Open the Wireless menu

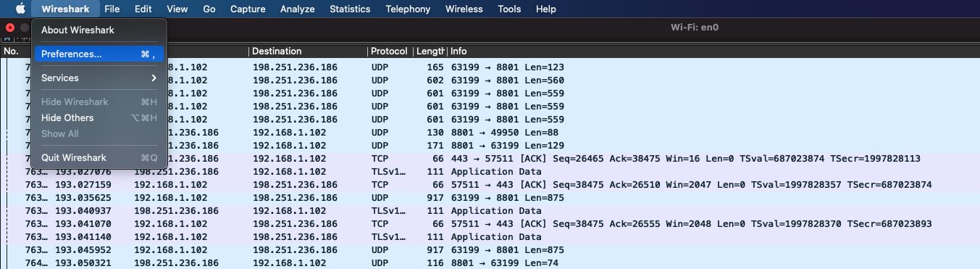[x=464, y=9]
